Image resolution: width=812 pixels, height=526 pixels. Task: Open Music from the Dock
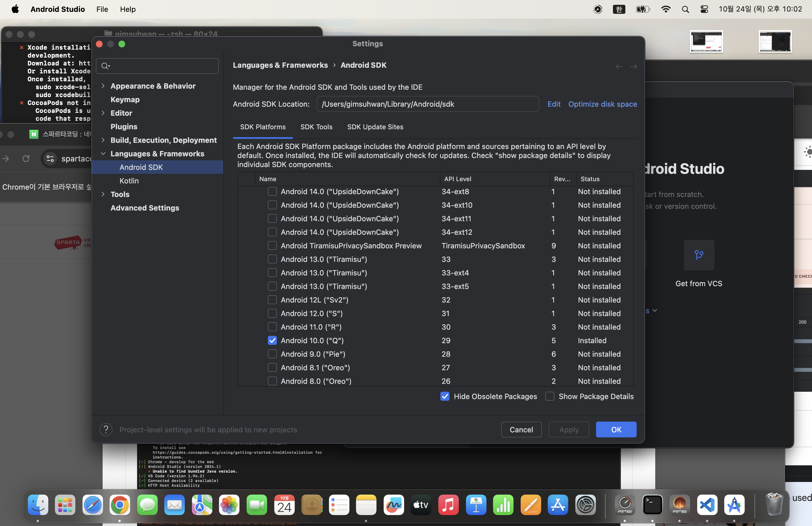coord(449,505)
